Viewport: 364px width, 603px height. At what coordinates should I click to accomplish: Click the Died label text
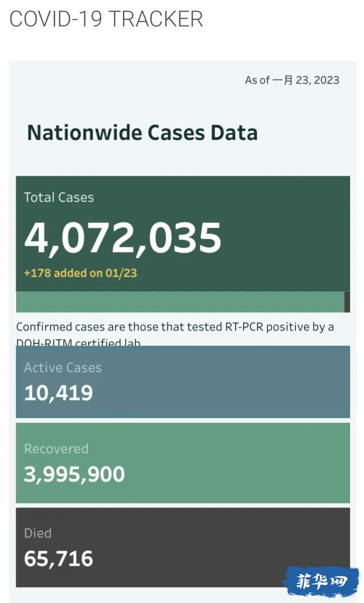(38, 533)
